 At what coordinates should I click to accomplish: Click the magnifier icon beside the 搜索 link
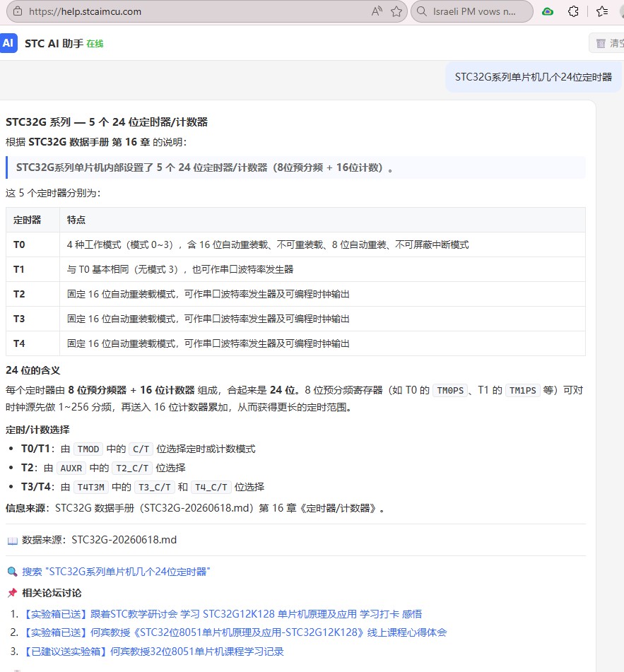click(x=13, y=571)
